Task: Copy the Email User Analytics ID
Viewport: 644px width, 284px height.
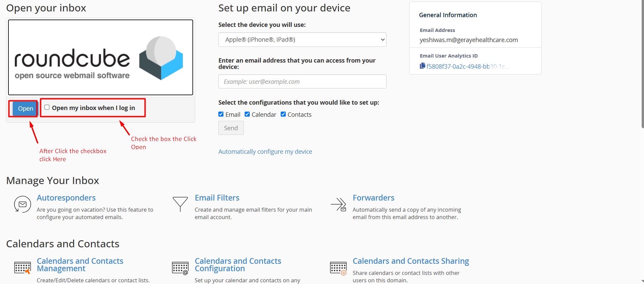Action: point(422,66)
